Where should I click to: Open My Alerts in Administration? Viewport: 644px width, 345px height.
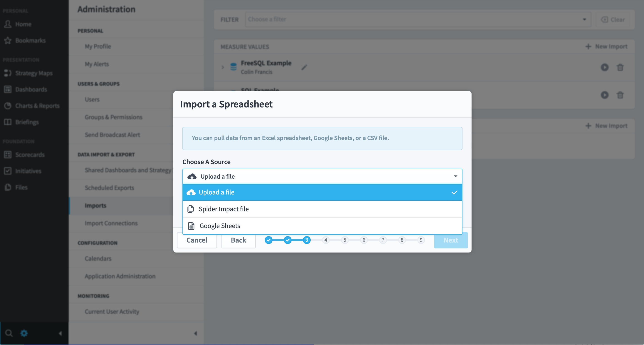pos(136,64)
